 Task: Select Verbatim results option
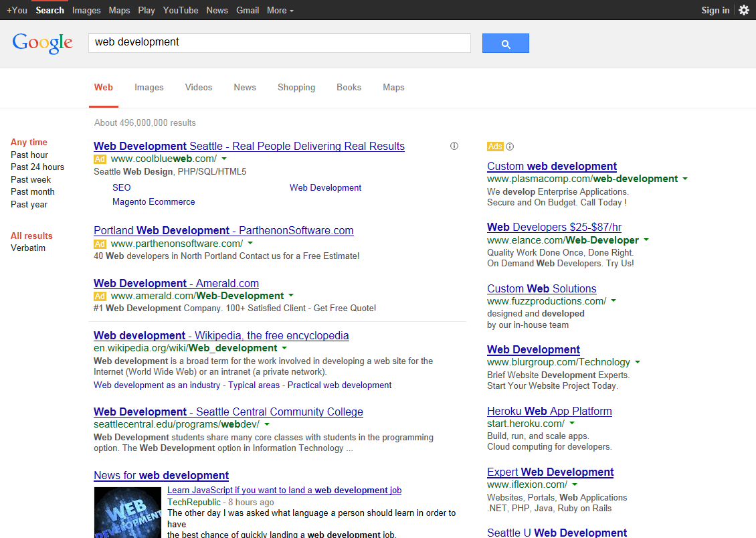click(x=28, y=248)
